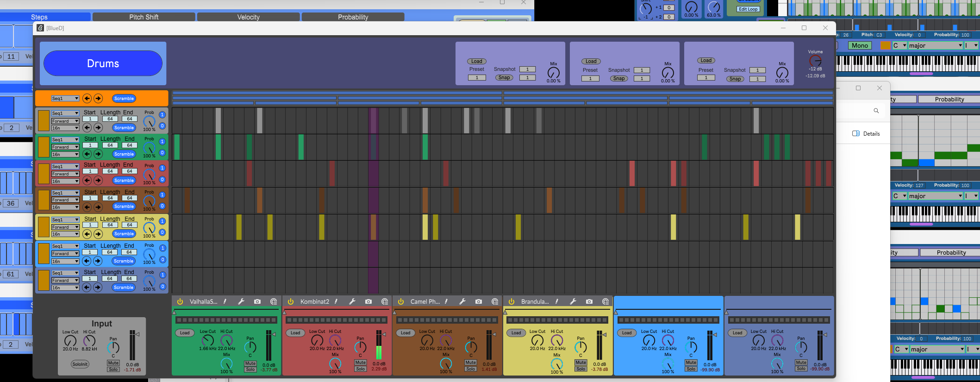Screen dimensions: 980x382
Task: Shift the red sequencer row right with arrow
Action: pyautogui.click(x=98, y=180)
